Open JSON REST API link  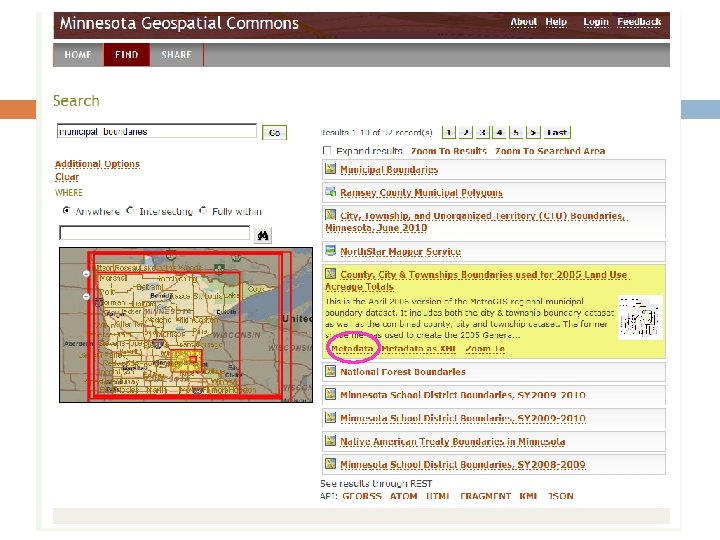[560, 496]
